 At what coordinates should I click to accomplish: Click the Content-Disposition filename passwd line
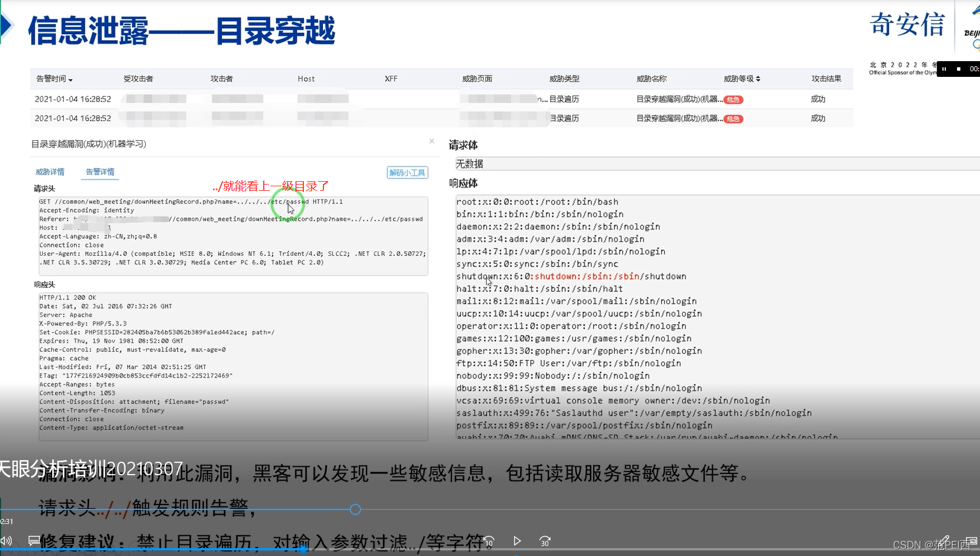[133, 402]
